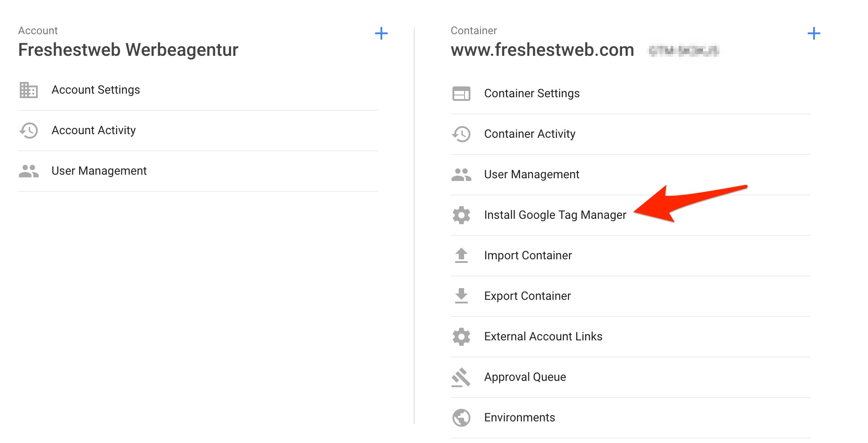Click the Container Activity history icon
The height and width of the screenshot is (443, 868).
click(461, 134)
